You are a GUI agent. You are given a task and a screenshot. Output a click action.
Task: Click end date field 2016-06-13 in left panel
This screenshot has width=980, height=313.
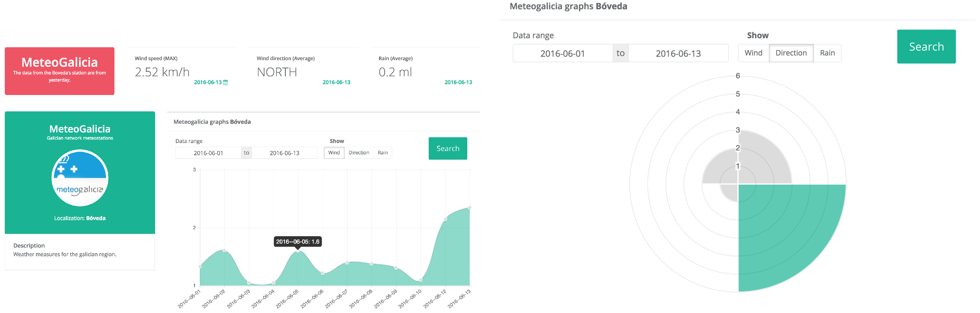285,153
